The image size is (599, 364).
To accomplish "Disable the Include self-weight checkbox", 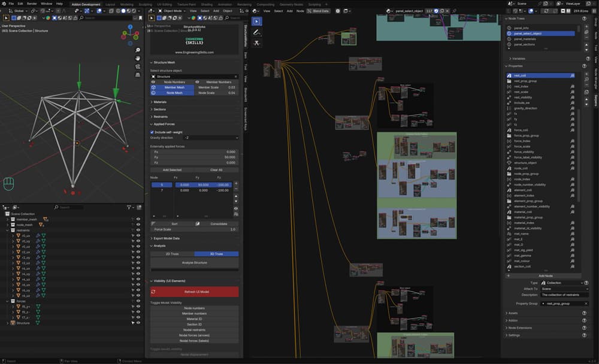I will tap(152, 132).
